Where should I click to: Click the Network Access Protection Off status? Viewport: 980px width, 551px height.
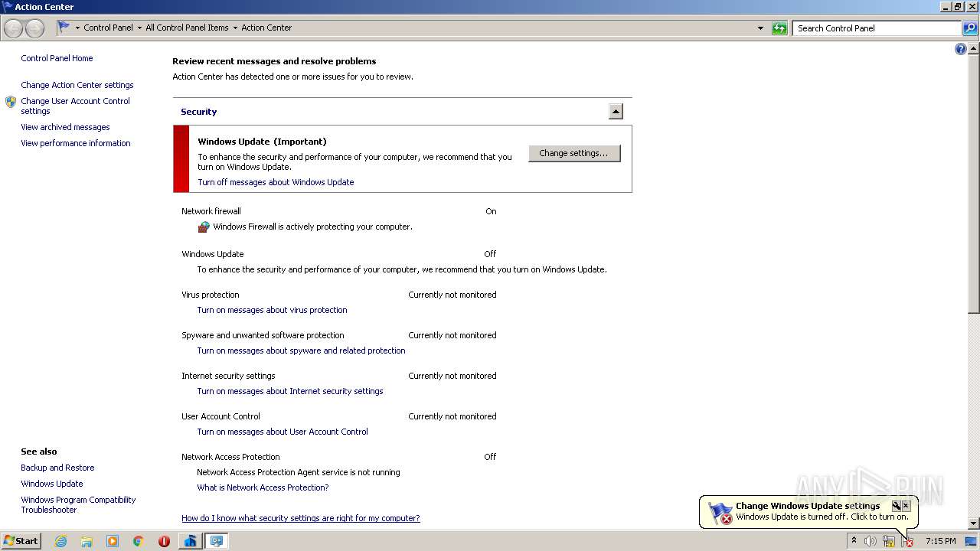(490, 457)
